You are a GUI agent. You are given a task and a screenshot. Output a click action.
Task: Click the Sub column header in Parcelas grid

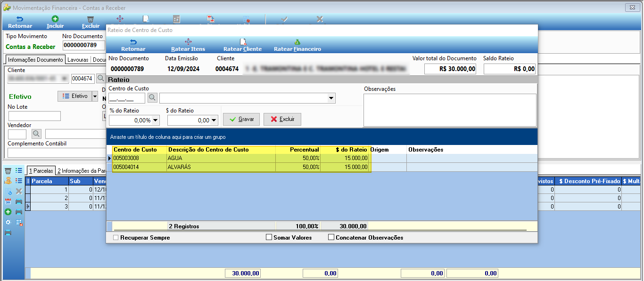pyautogui.click(x=81, y=181)
